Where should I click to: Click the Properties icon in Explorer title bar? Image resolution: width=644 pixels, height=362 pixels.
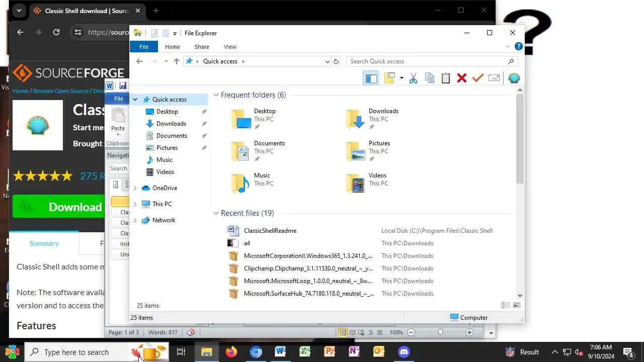tap(154, 33)
